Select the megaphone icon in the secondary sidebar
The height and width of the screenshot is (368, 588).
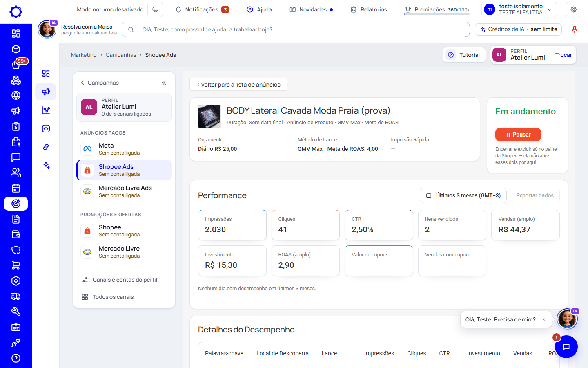(x=46, y=92)
